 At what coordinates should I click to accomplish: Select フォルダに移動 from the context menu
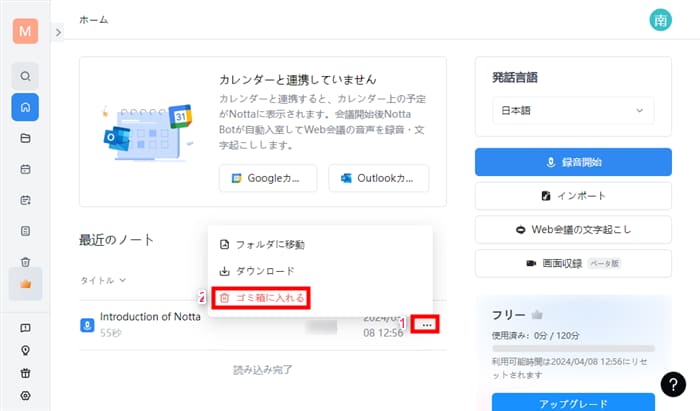point(262,244)
